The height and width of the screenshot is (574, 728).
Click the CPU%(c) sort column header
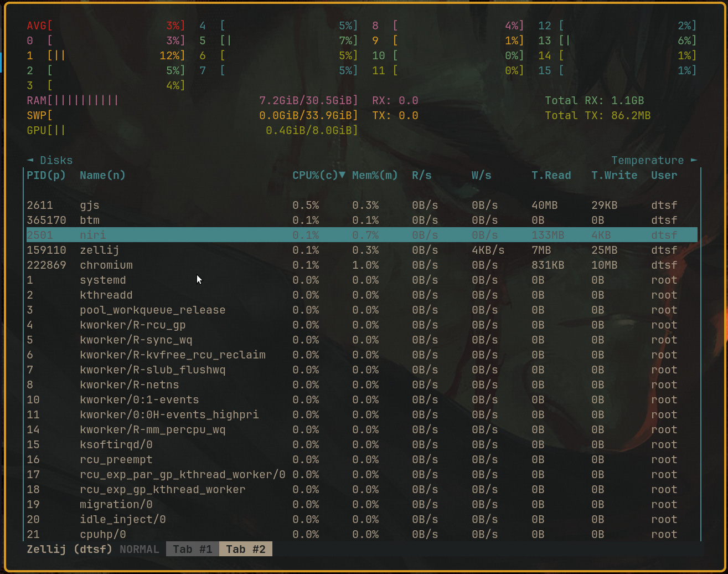pos(319,176)
